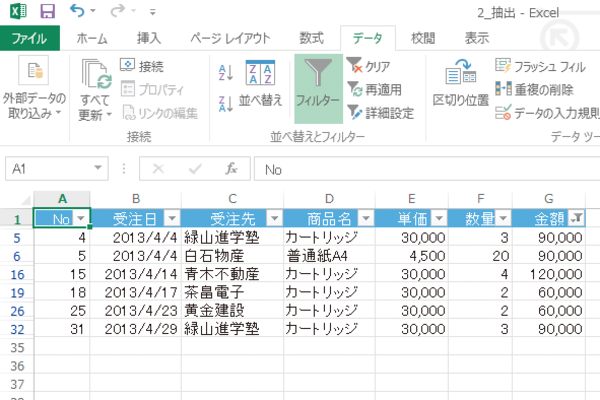
Task: Click the 120,000 amount cell
Action: pyautogui.click(x=549, y=274)
